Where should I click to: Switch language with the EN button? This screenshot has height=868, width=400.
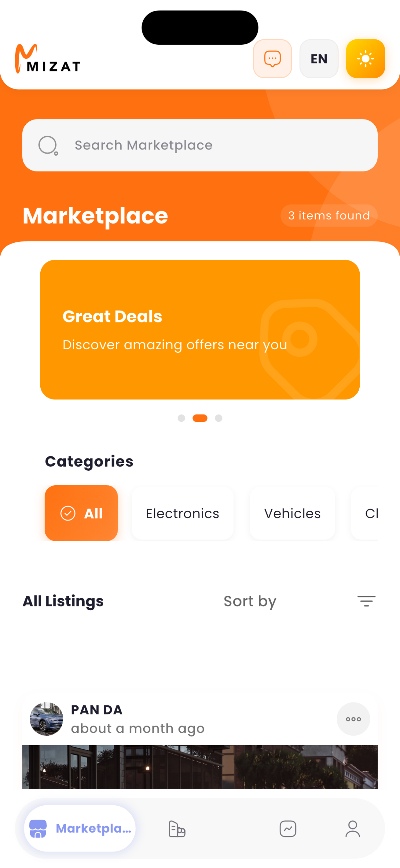point(319,59)
